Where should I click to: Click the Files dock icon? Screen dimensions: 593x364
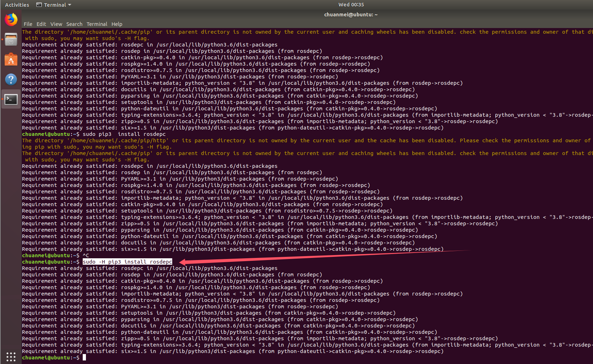[x=11, y=39]
